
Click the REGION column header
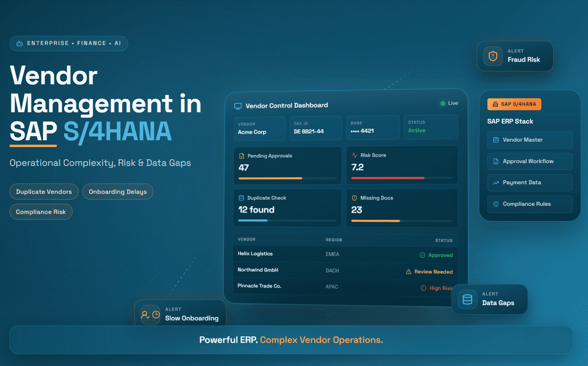[334, 240]
